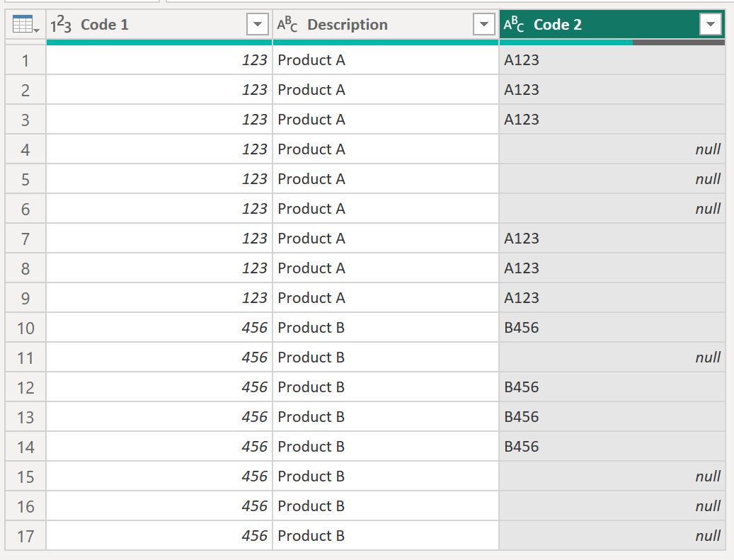
Task: Select the Code 2 column header
Action: click(x=612, y=24)
